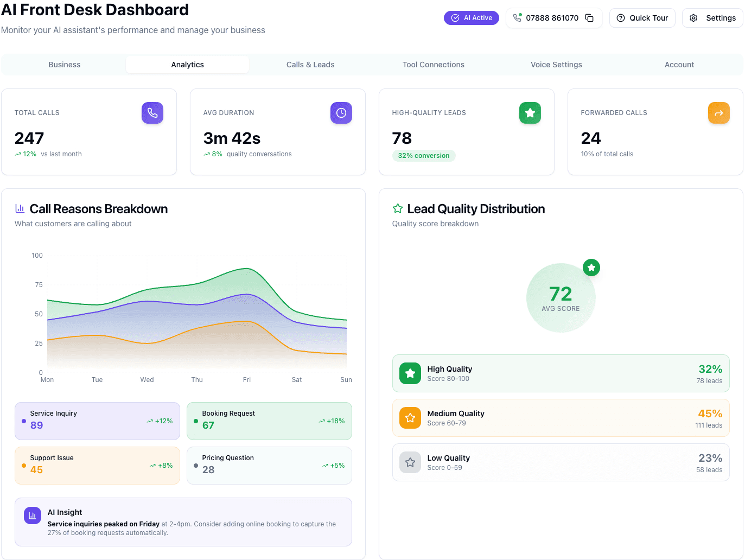The width and height of the screenshot is (745, 560).
Task: Click the question mark icon in Quick Tour
Action: [621, 18]
